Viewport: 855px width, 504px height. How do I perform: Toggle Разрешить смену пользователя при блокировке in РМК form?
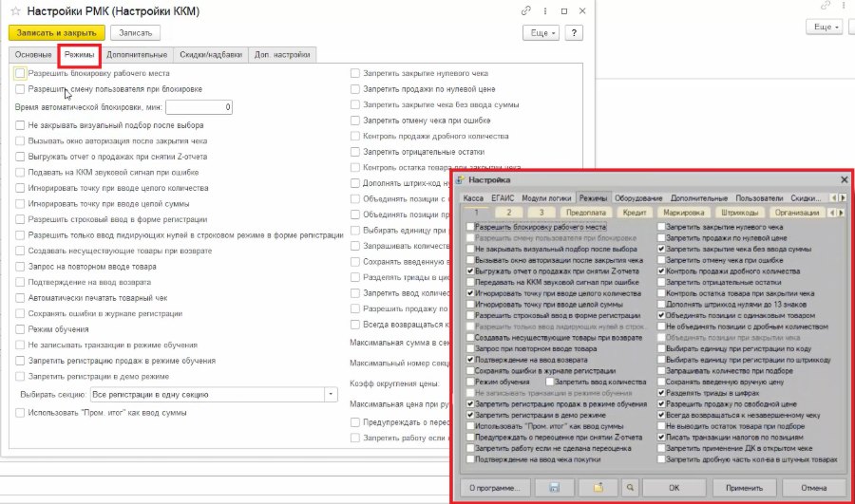(20, 89)
